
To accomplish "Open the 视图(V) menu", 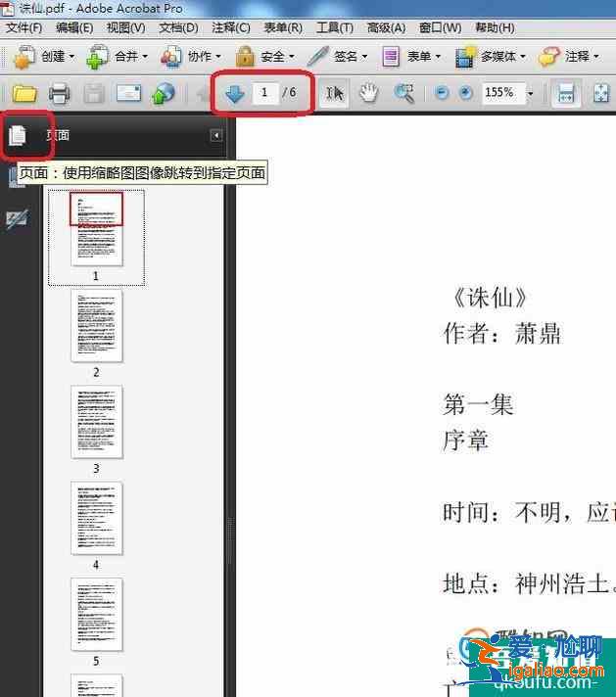I will pos(126,28).
